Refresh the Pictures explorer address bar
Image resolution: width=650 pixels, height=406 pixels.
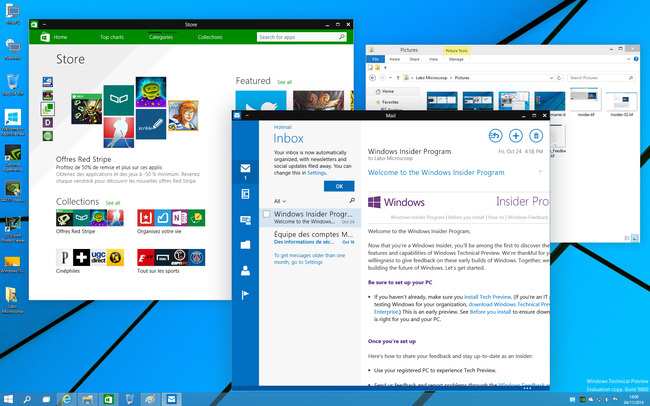coord(559,78)
